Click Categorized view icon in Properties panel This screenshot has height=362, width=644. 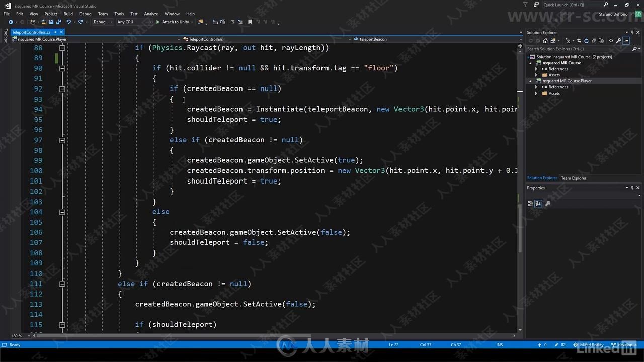coord(530,203)
